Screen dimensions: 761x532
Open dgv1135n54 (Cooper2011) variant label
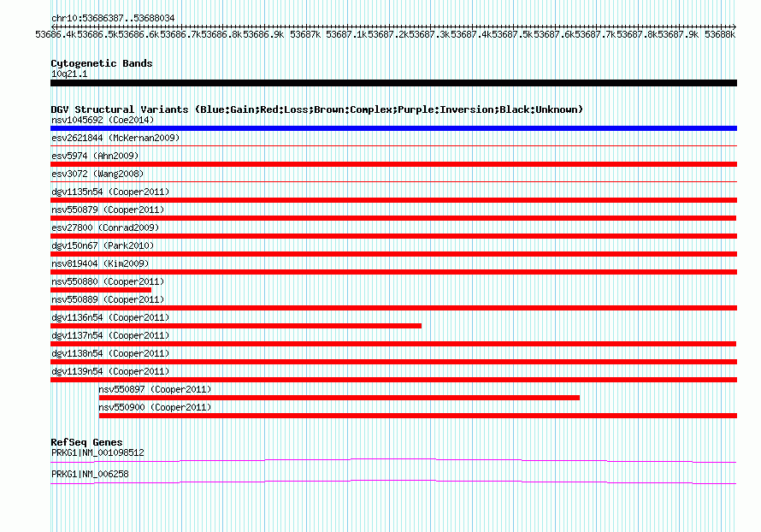(x=110, y=192)
